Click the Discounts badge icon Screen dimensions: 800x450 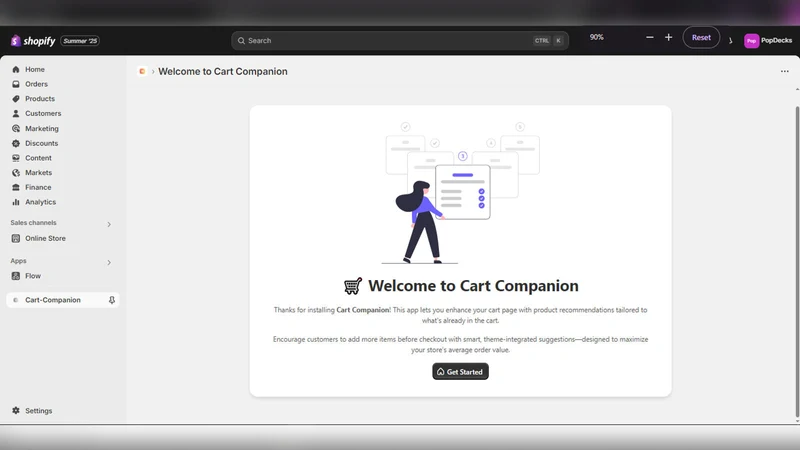(x=16, y=143)
